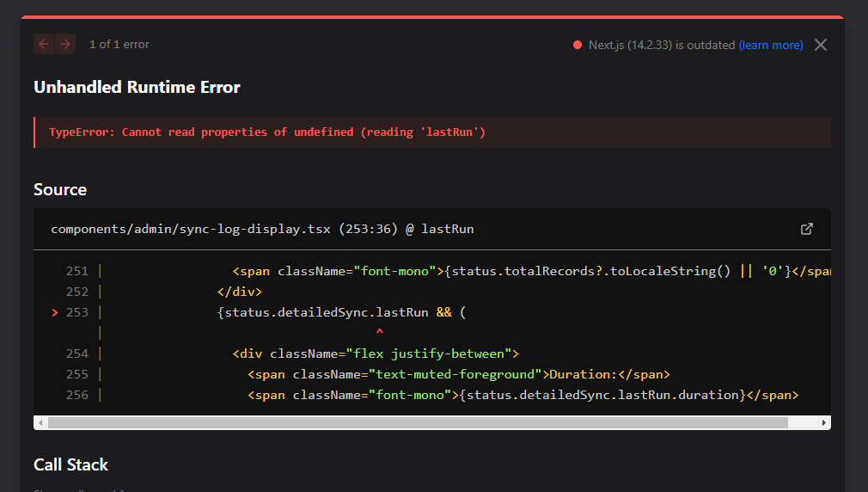Click the red arrow marker at line 253
The image size is (868, 492).
(x=55, y=312)
